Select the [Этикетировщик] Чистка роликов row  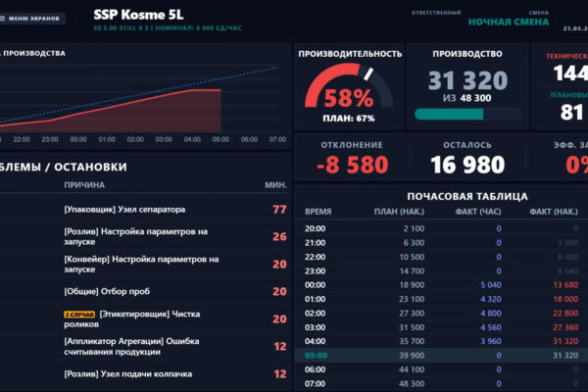145,318
